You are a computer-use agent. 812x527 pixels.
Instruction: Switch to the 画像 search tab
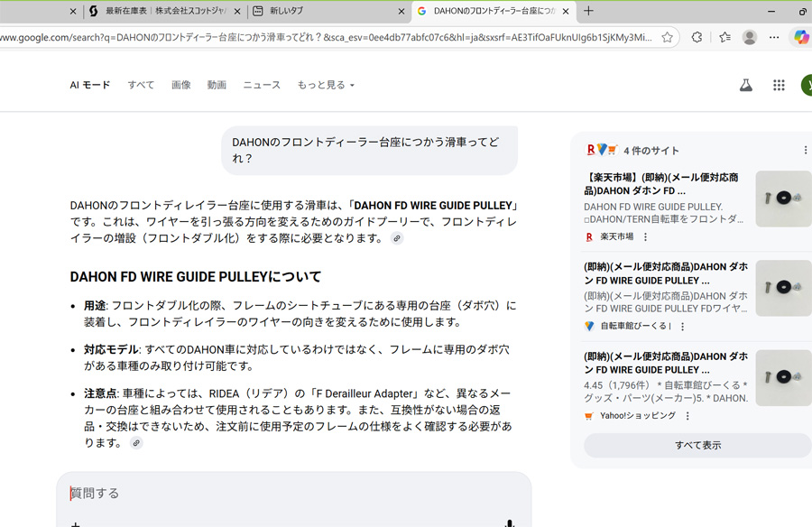[181, 85]
